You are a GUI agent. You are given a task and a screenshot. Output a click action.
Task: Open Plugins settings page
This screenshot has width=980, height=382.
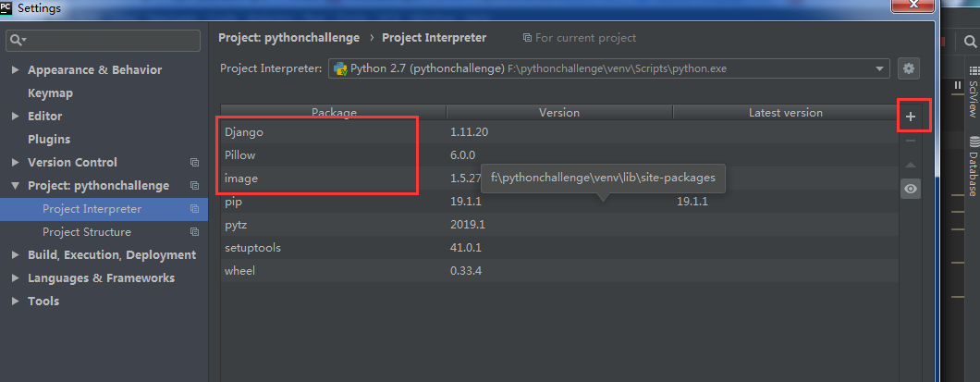click(49, 140)
